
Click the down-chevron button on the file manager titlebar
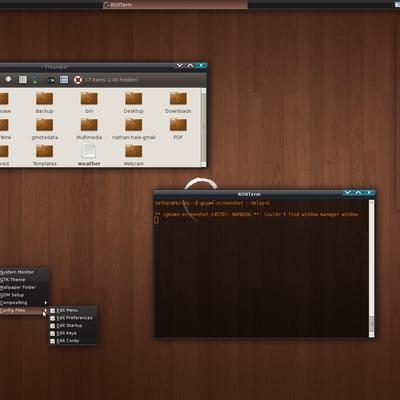pyautogui.click(x=179, y=66)
